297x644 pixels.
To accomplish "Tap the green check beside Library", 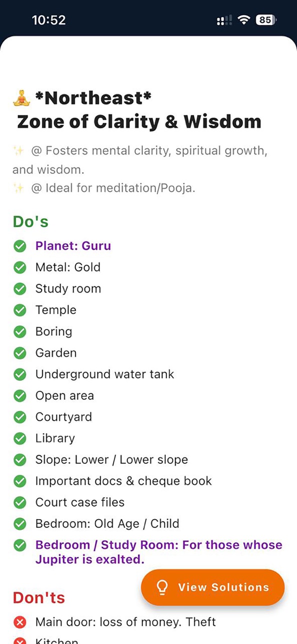I will click(20, 438).
